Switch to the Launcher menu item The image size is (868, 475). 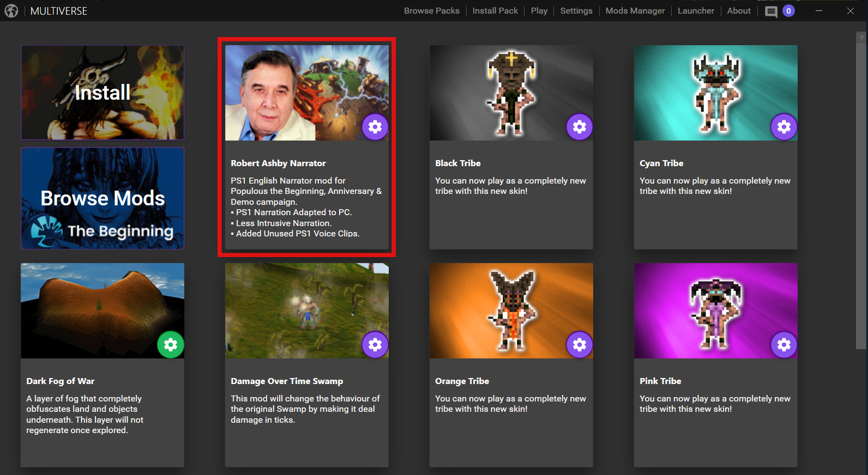696,11
